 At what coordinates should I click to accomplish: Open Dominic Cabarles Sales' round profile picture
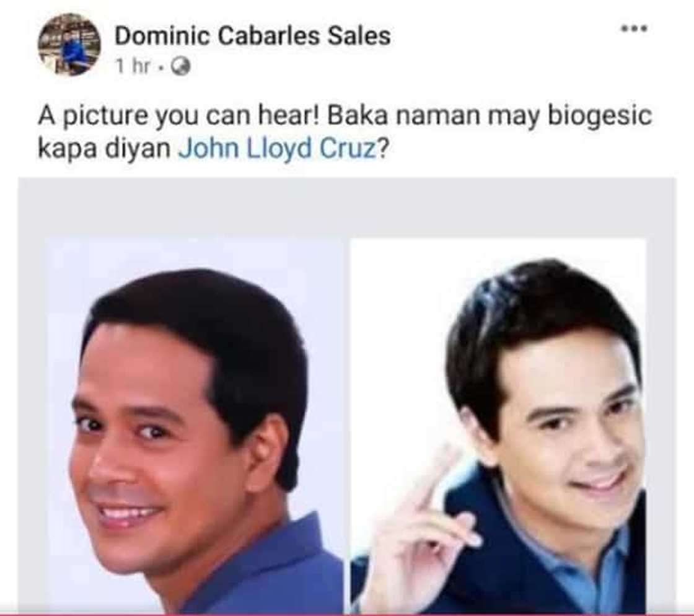(69, 45)
